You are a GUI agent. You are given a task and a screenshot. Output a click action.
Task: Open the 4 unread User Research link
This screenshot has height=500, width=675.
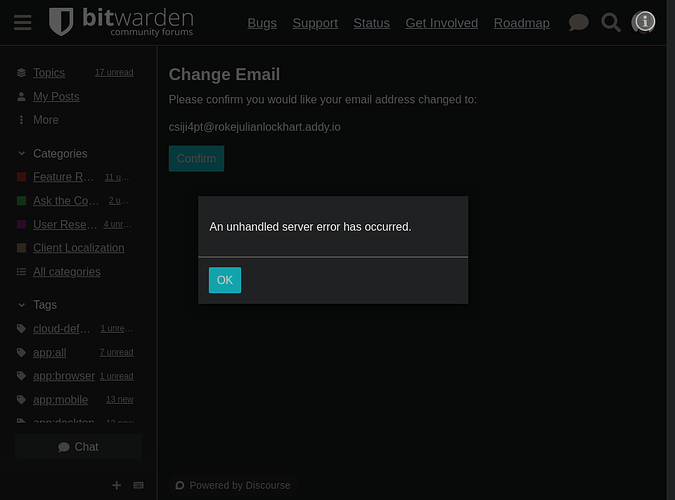118,224
